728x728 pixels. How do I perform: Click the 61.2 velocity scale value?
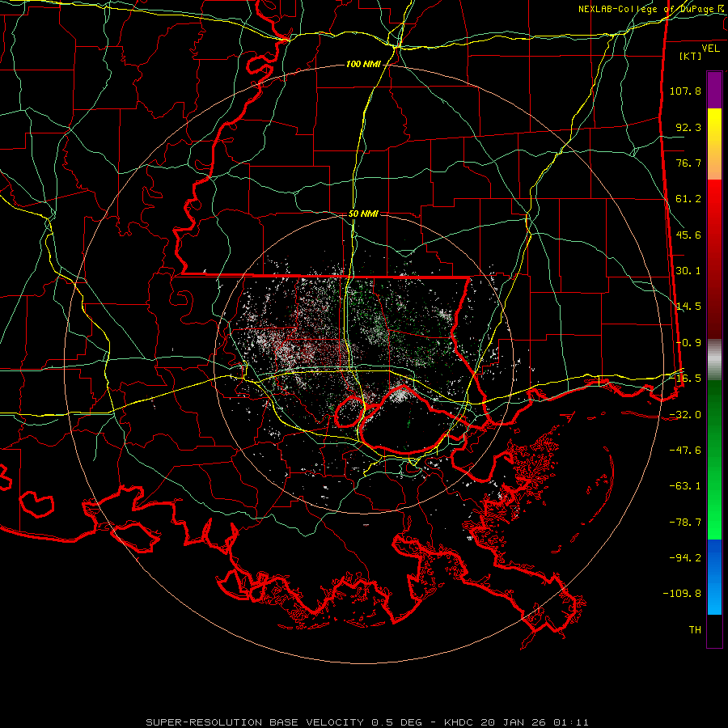coord(688,199)
